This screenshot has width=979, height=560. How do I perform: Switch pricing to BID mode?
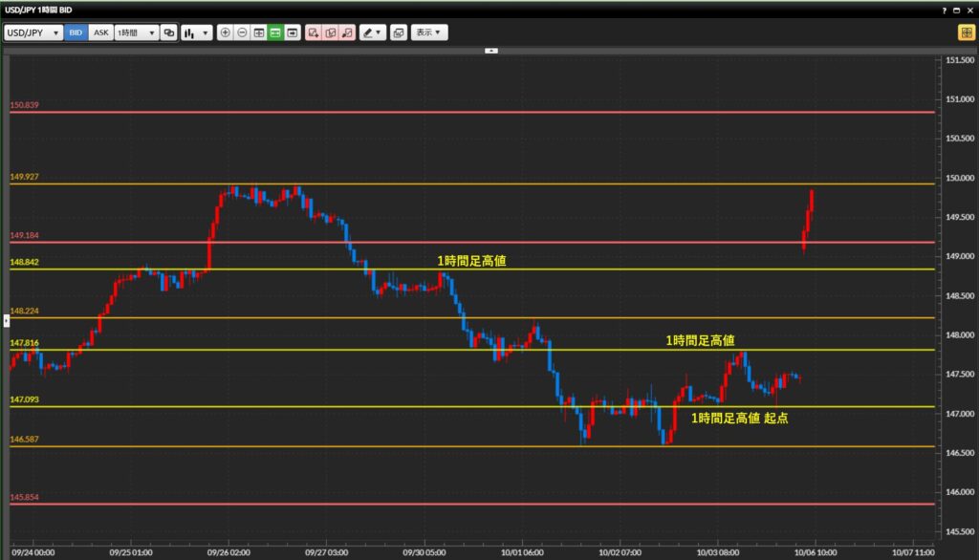[x=75, y=32]
